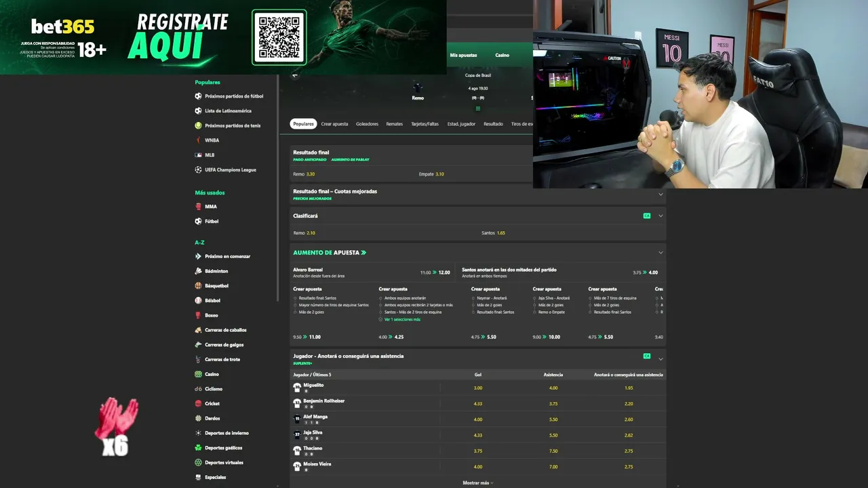Viewport: 868px width, 488px height.
Task: Expand 'Ver 1 selecciones más' link
Action: click(402, 319)
